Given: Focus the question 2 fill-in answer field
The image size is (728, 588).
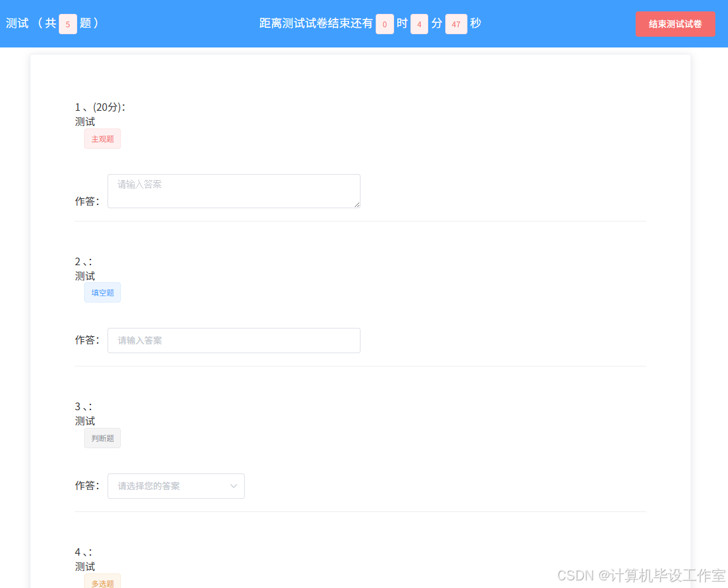Looking at the screenshot, I should click(x=234, y=341).
